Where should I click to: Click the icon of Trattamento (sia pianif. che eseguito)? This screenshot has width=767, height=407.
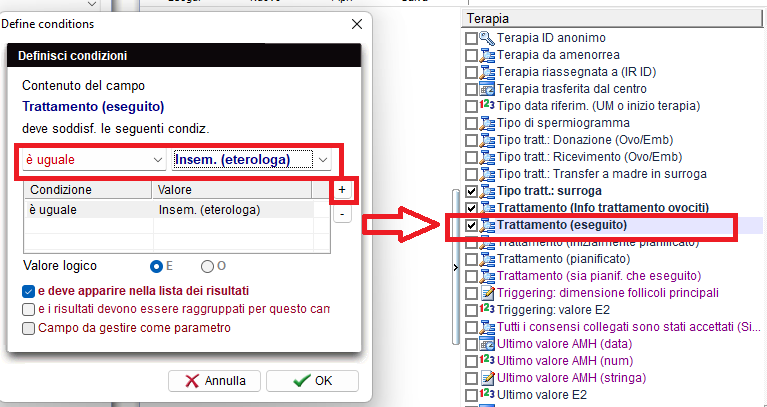tap(487, 276)
